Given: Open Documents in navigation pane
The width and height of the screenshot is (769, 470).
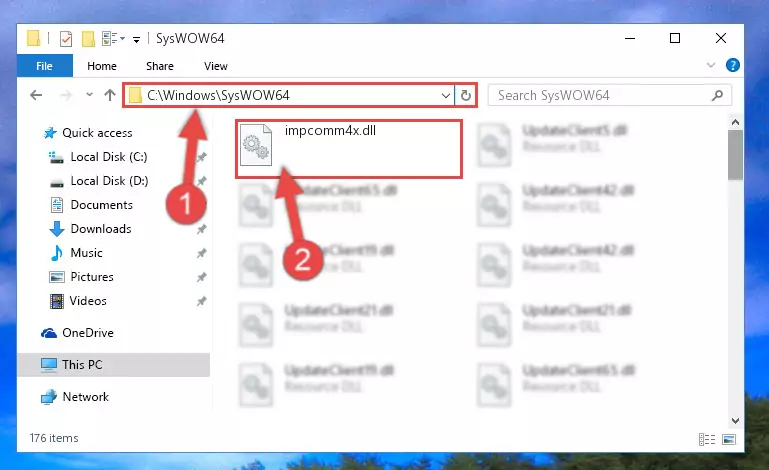Looking at the screenshot, I should click(102, 205).
